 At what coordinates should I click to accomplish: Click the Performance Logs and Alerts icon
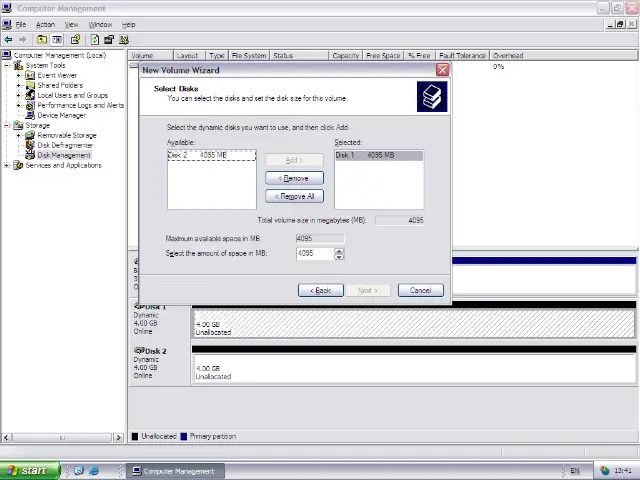coord(30,105)
